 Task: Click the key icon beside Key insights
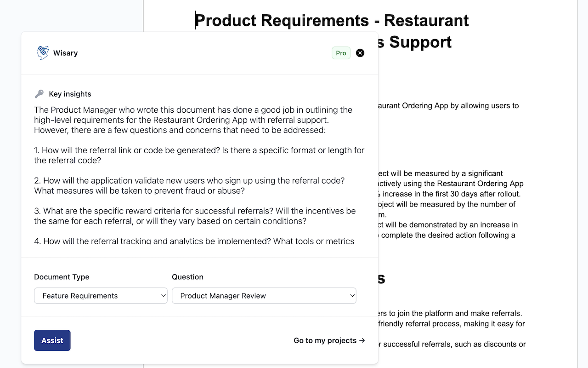[40, 94]
